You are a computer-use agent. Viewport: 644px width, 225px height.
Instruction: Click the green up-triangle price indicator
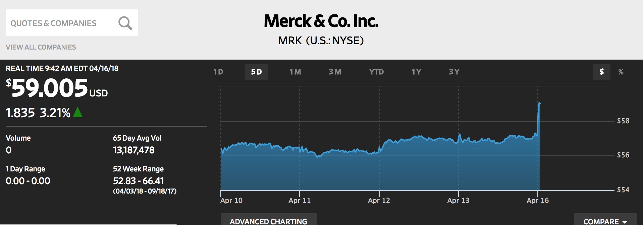tap(77, 112)
